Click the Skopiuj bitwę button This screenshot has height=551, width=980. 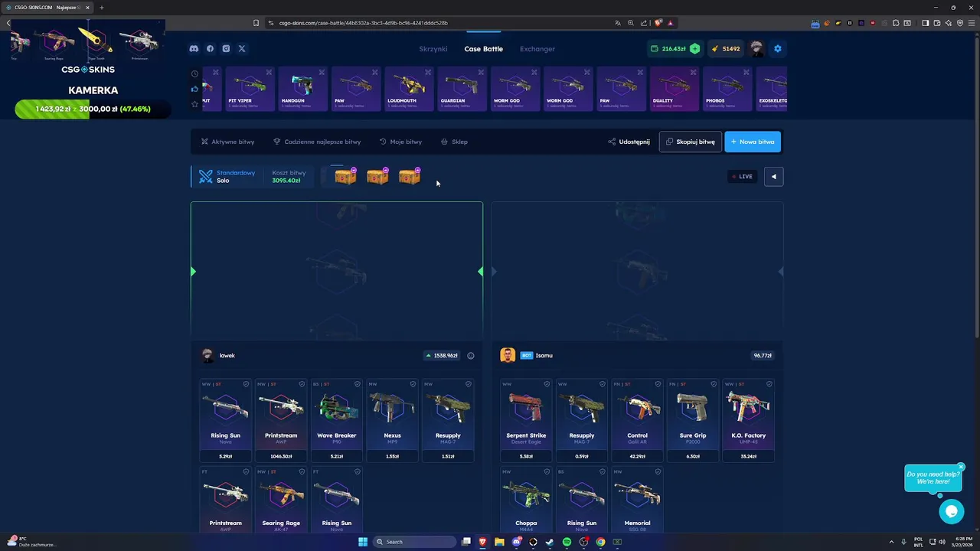pyautogui.click(x=690, y=142)
